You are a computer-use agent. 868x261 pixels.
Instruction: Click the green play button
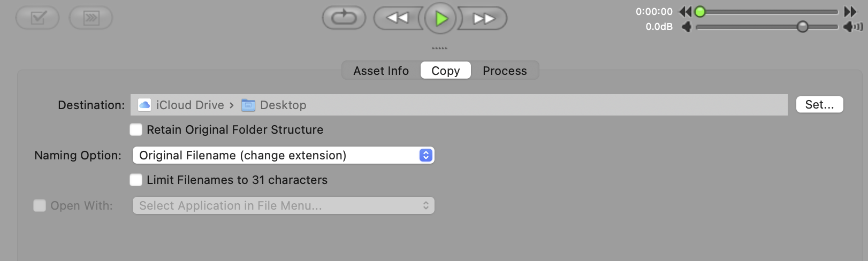(440, 19)
